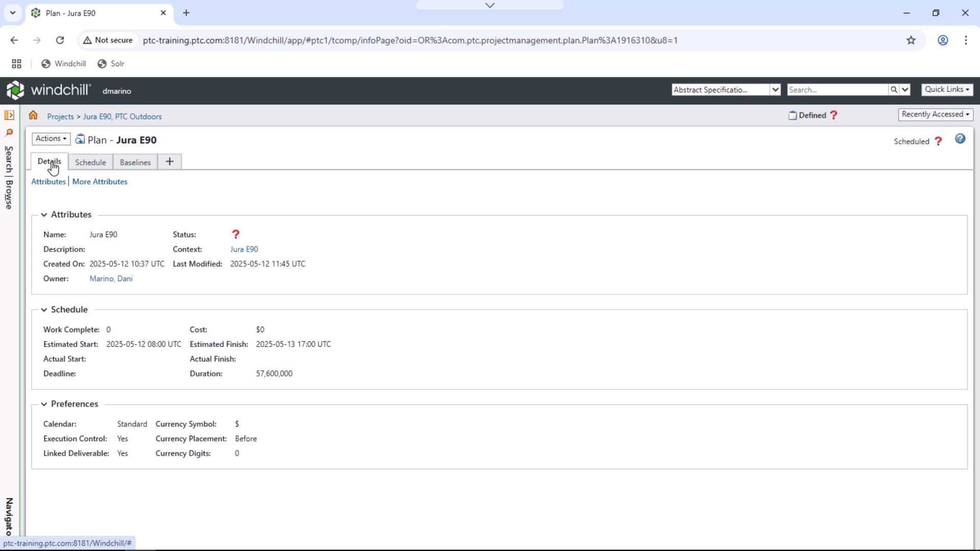Click the Windchill logo
The image size is (980, 551).
pyautogui.click(x=48, y=90)
